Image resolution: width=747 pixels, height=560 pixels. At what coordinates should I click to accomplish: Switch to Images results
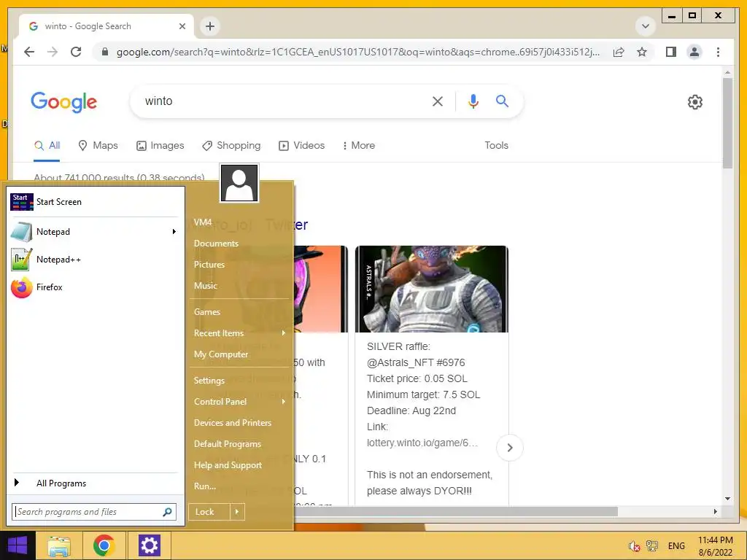pos(160,145)
